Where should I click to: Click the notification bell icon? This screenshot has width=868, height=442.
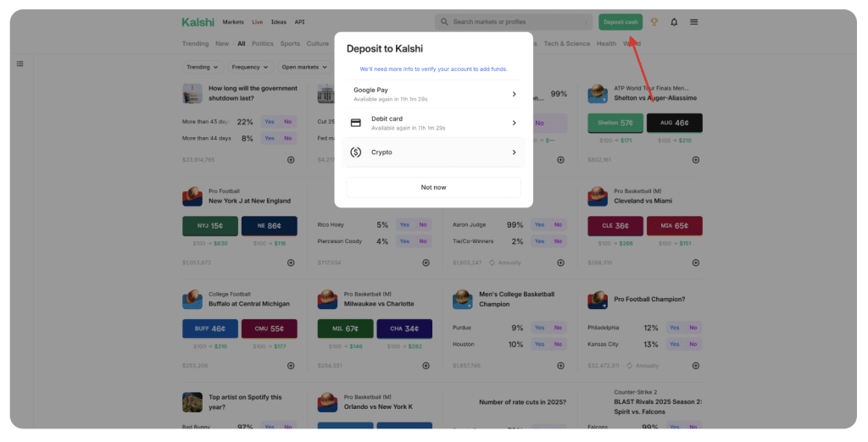pos(674,22)
